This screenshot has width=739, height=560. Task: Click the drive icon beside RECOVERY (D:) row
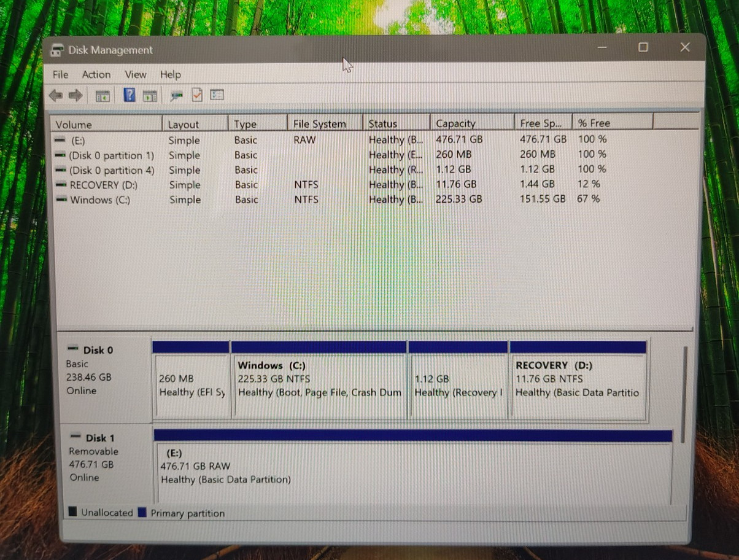pyautogui.click(x=61, y=184)
